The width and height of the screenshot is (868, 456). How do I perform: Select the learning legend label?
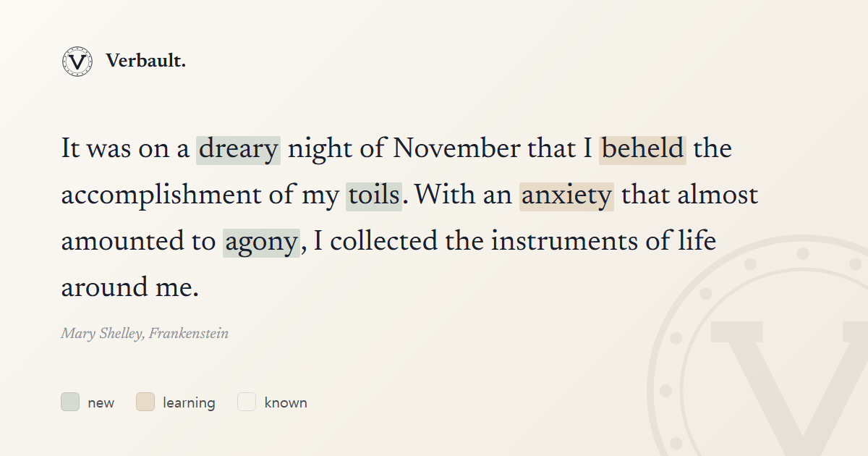pos(189,402)
